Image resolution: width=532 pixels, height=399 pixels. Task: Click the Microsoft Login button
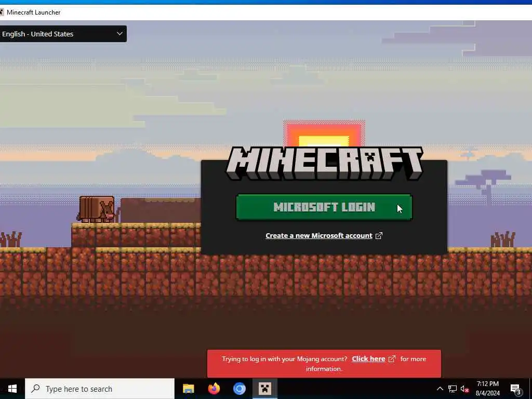coord(324,207)
